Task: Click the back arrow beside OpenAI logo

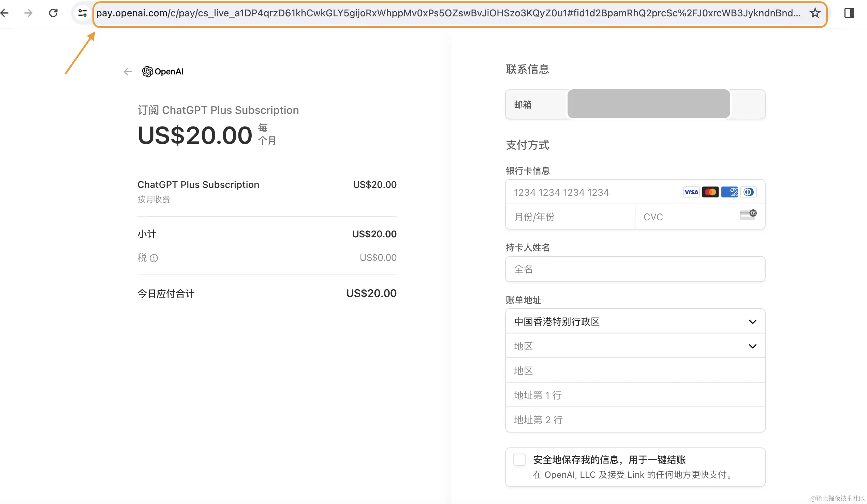Action: click(128, 72)
